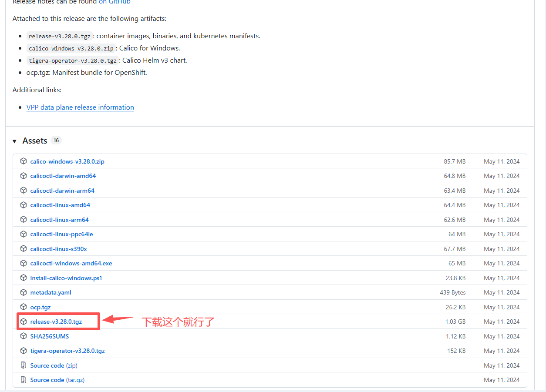Click package icon beside calicoctl-linux-amd64
This screenshot has width=546, height=392.
point(24,205)
